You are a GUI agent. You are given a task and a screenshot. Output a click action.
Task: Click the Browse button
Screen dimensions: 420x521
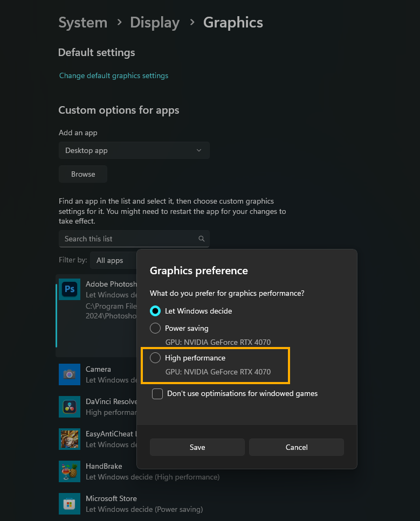point(83,174)
